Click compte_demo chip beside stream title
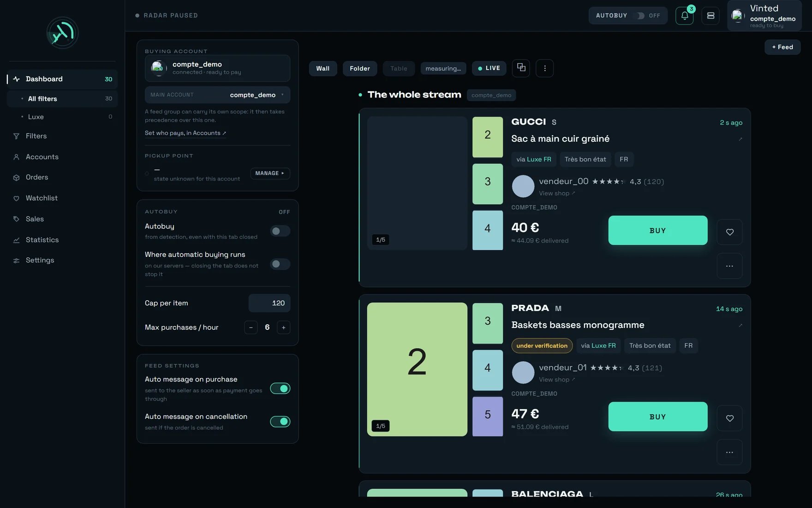The image size is (812, 508). 491,95
